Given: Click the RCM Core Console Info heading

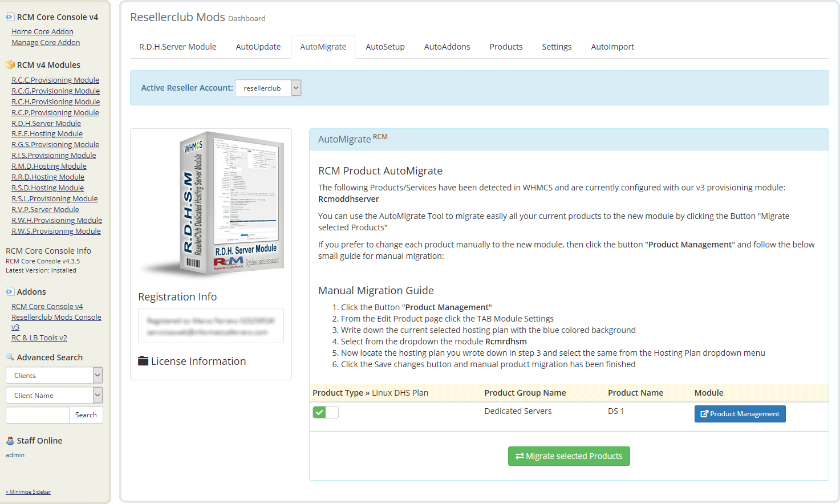Looking at the screenshot, I should pos(48,251).
